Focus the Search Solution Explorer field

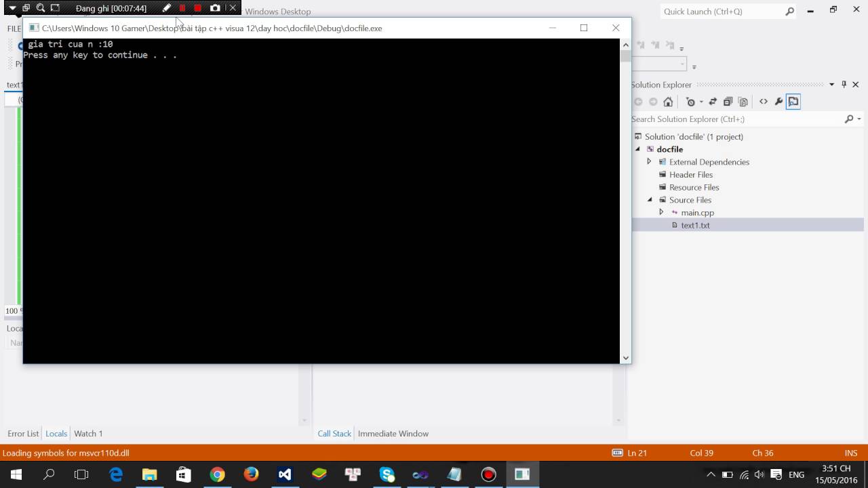click(x=737, y=119)
